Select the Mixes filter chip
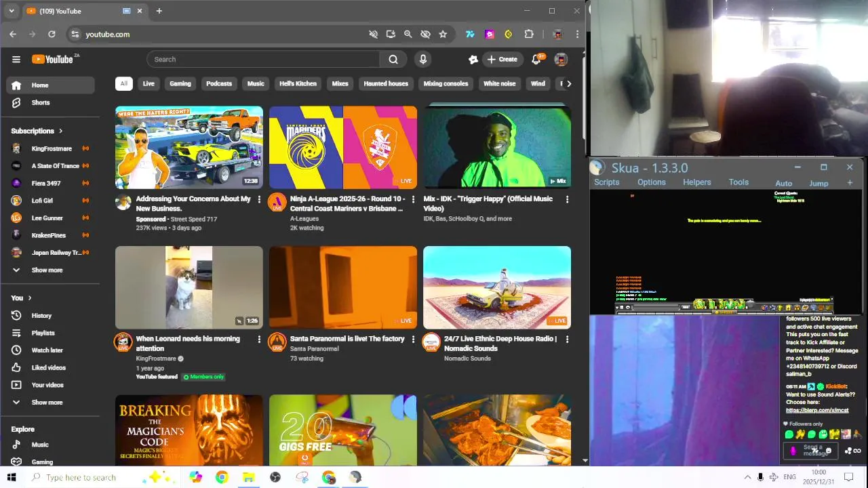This screenshot has height=488, width=868. coord(340,83)
